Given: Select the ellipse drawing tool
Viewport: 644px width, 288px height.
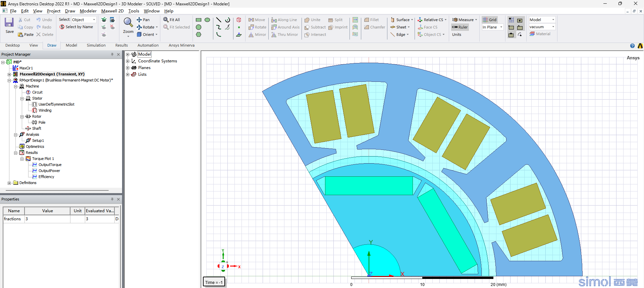Looking at the screenshot, I should pyautogui.click(x=207, y=20).
